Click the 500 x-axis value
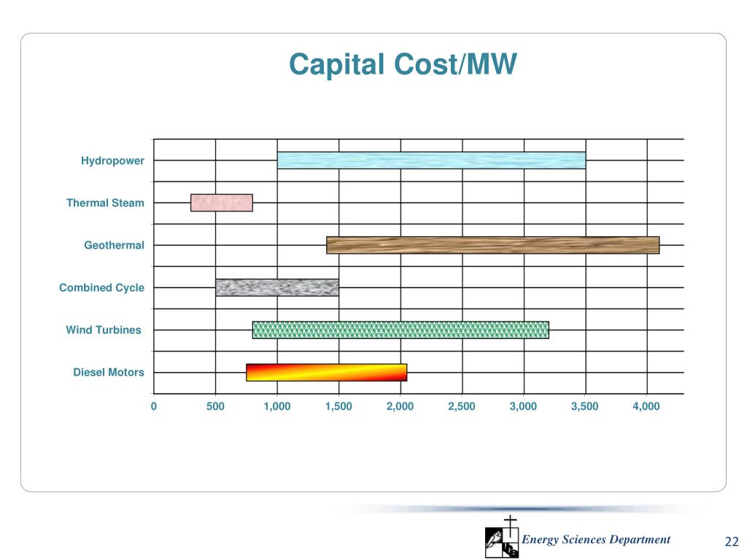The height and width of the screenshot is (560, 747). (x=215, y=406)
